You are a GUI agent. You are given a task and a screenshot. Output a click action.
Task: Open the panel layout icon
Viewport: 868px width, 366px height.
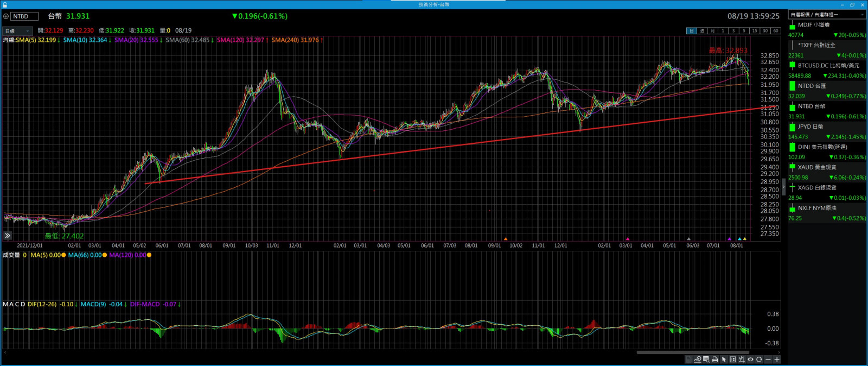(x=733, y=359)
